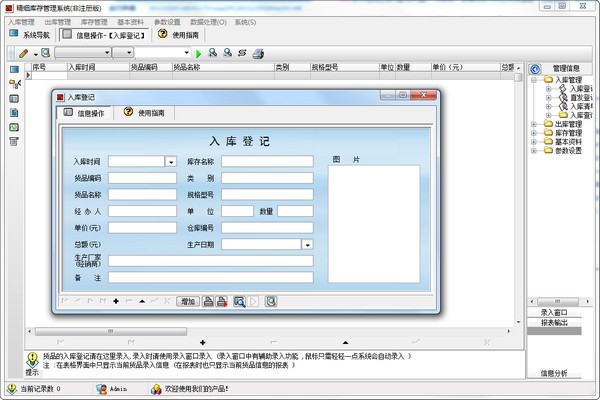The height and width of the screenshot is (400, 600).
Task: Click the plus add-record icon in dialog navigator
Action: [x=116, y=301]
